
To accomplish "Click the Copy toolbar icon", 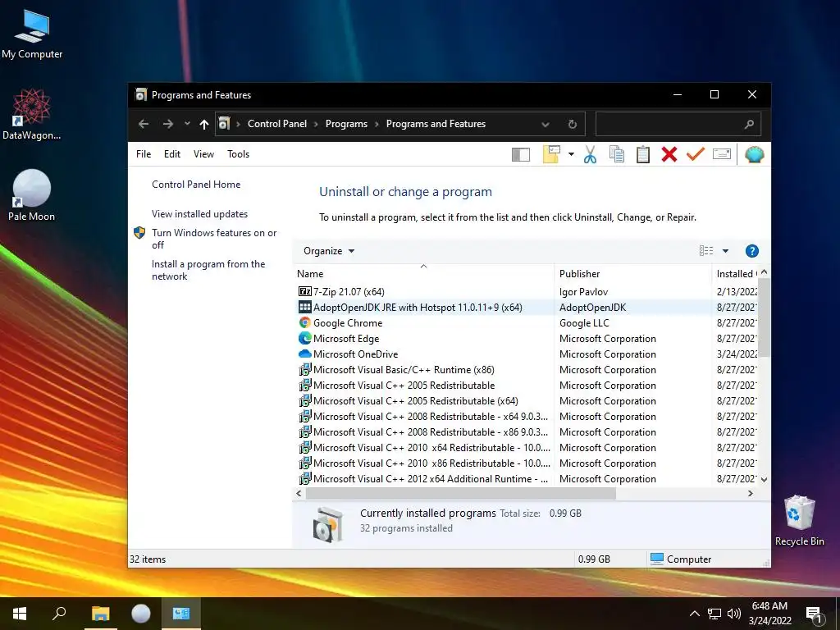I will coord(617,155).
